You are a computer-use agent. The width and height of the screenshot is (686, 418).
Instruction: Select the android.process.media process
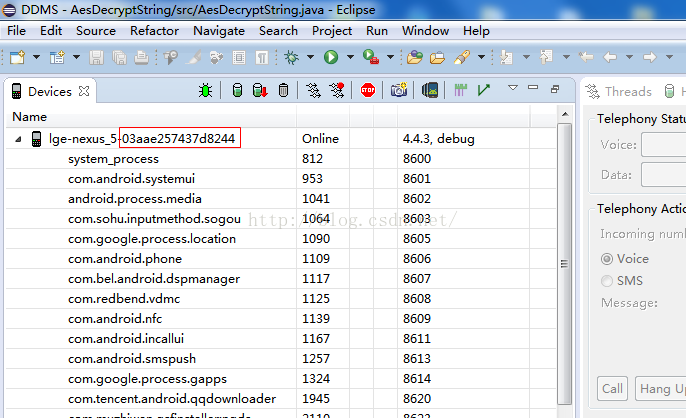[281, 199]
